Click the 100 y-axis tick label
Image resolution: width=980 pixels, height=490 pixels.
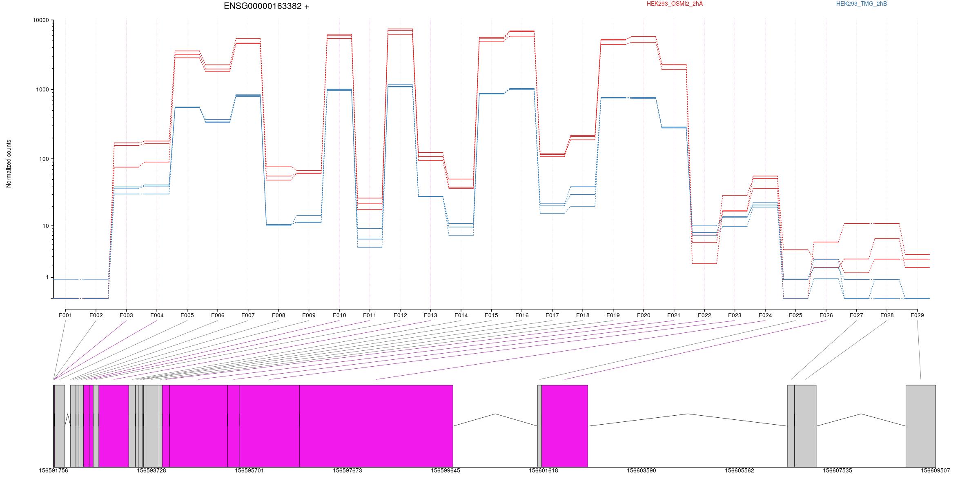44,159
